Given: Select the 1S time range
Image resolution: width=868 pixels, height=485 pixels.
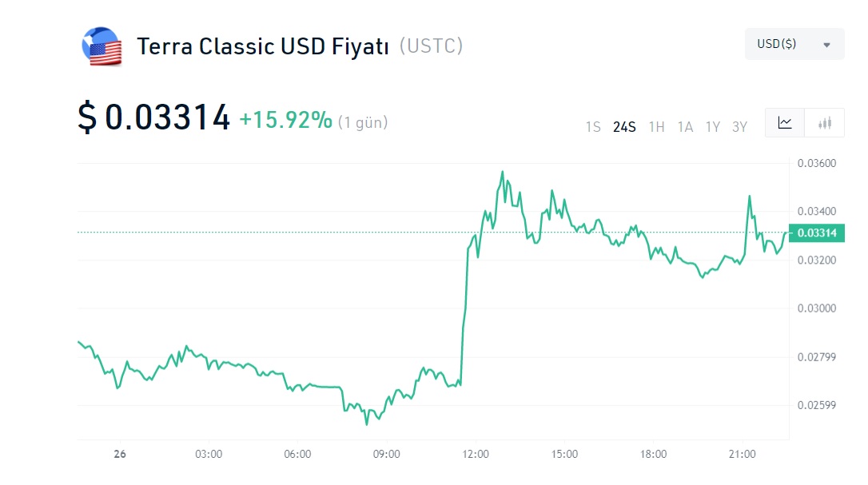Looking at the screenshot, I should coord(592,126).
